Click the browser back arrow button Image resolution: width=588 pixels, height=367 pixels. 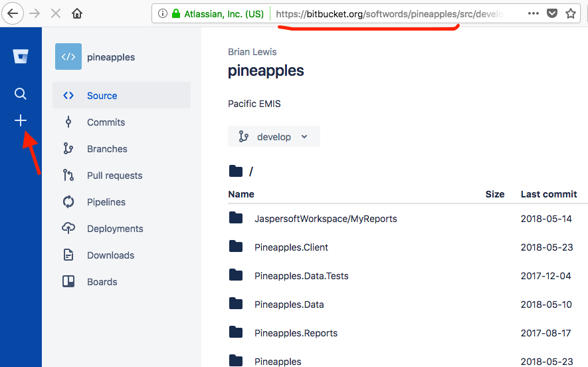coord(13,13)
